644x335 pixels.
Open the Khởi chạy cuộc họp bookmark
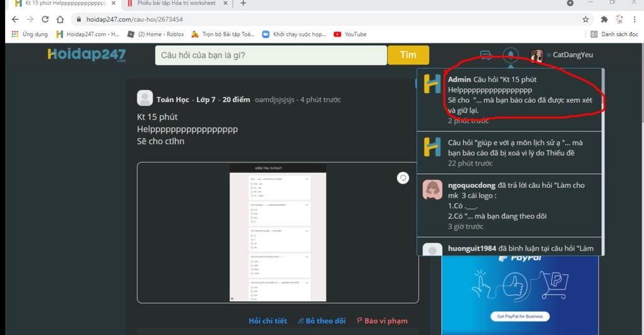click(294, 34)
